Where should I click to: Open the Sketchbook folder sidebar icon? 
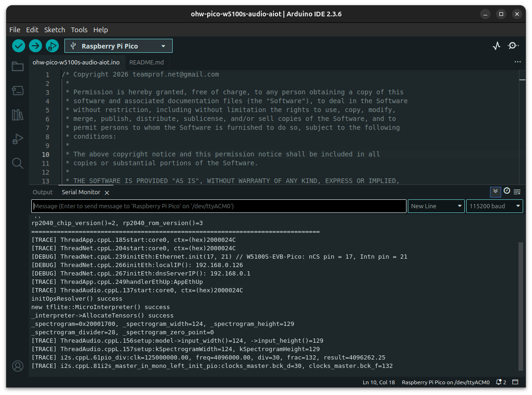(18, 66)
